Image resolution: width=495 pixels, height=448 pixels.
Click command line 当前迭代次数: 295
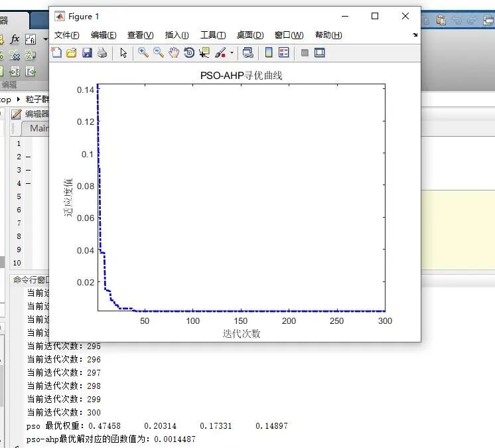point(64,346)
